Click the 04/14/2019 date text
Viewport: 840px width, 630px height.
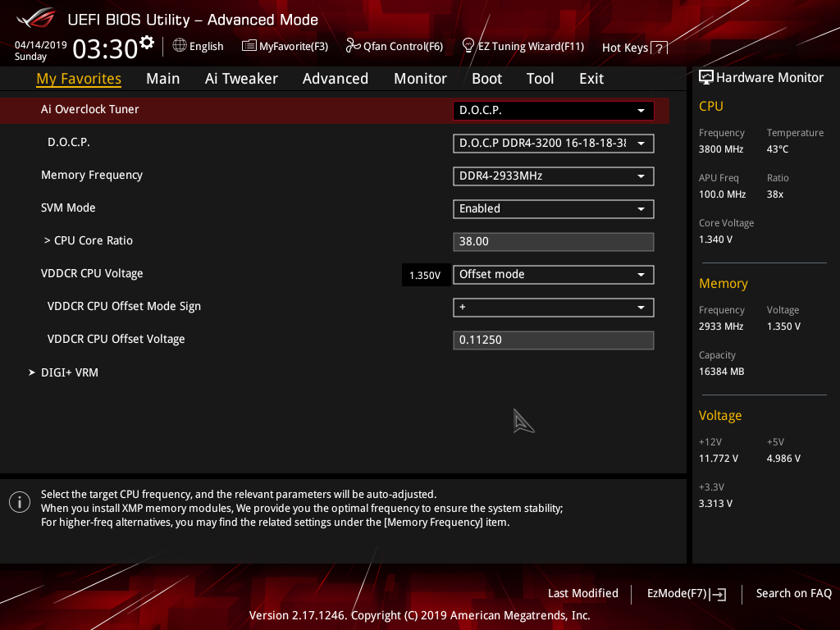[x=41, y=45]
